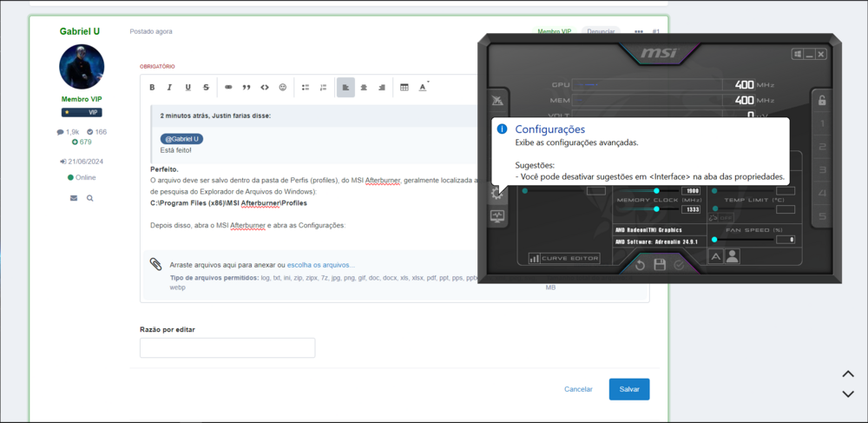The image size is (868, 423).
Task: Select profile slot 1 in Afterburner
Action: point(823,124)
